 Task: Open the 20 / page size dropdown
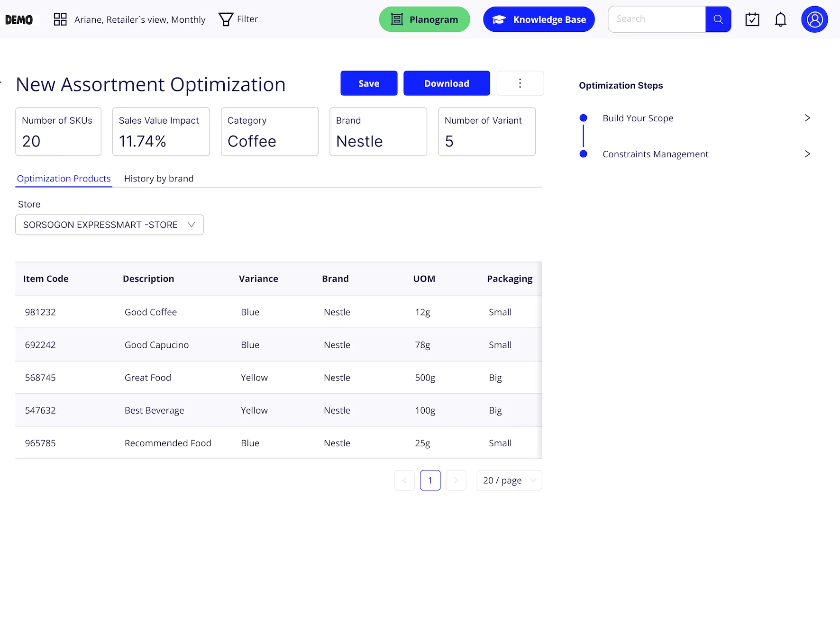[x=509, y=480]
